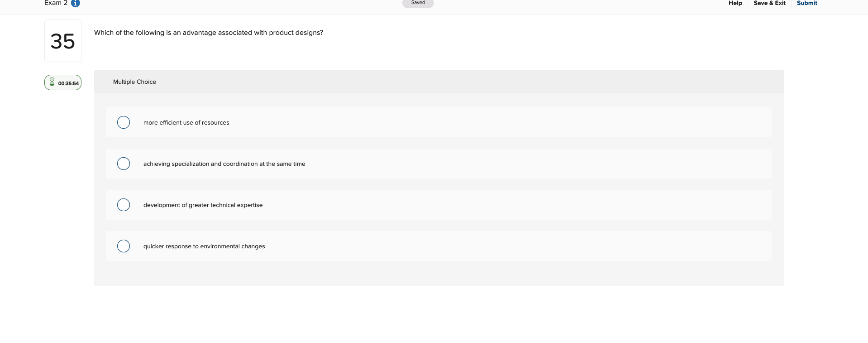The height and width of the screenshot is (343, 868).
Task: Open the Help menu
Action: coord(734,3)
